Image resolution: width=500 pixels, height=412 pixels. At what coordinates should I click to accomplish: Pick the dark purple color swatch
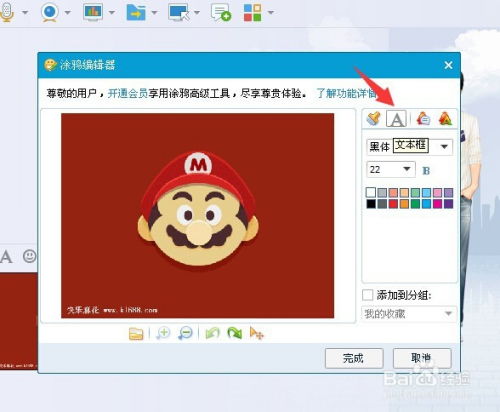[448, 204]
